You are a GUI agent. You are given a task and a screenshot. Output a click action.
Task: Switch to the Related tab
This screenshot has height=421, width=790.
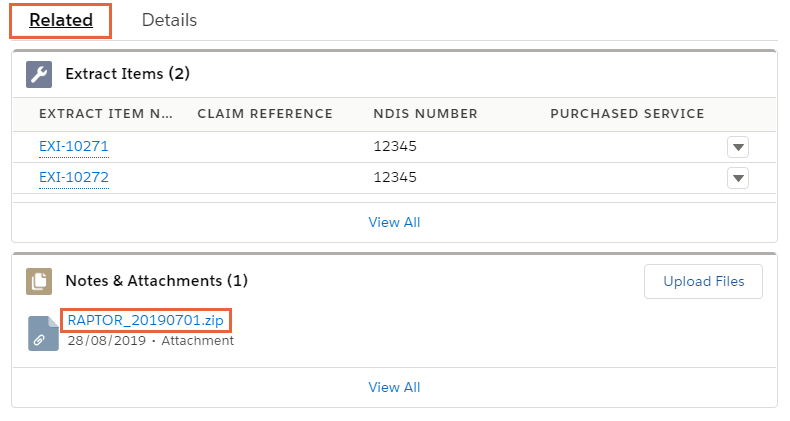(x=61, y=20)
